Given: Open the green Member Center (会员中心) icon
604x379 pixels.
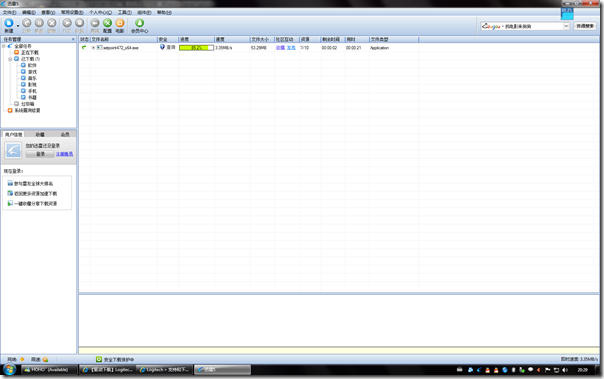Looking at the screenshot, I should pyautogui.click(x=139, y=23).
